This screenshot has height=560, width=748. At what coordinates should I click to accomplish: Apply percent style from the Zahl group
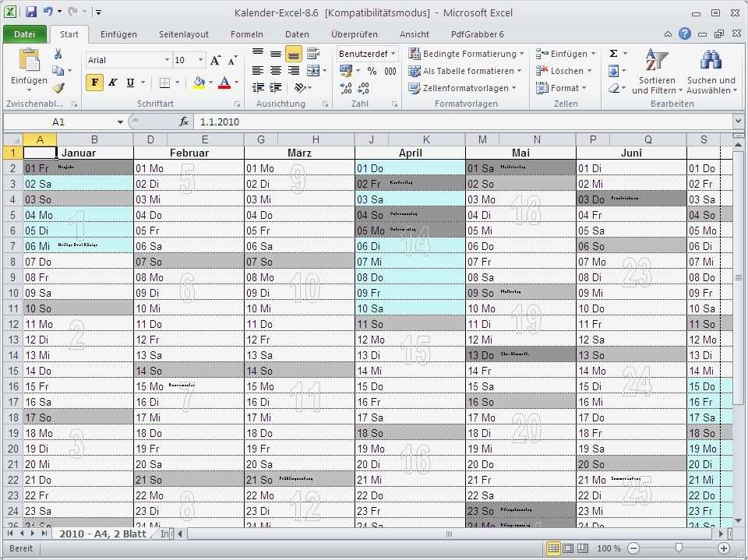[370, 69]
